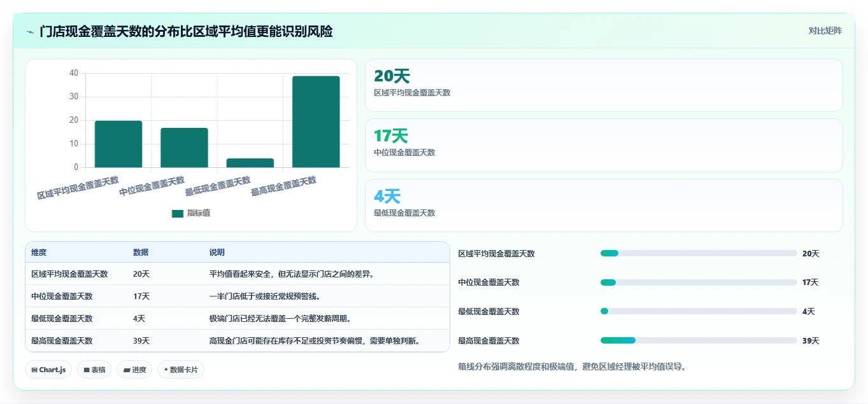This screenshot has height=404, width=868.
Task: Click table value 39天
Action: click(x=141, y=341)
